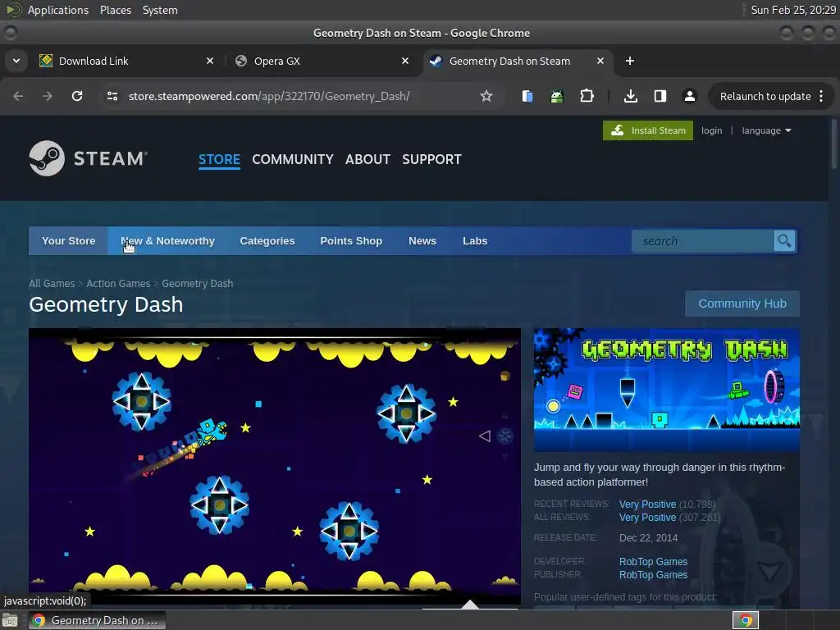Click the Action Games breadcrumb
This screenshot has height=630, width=840.
coord(118,283)
